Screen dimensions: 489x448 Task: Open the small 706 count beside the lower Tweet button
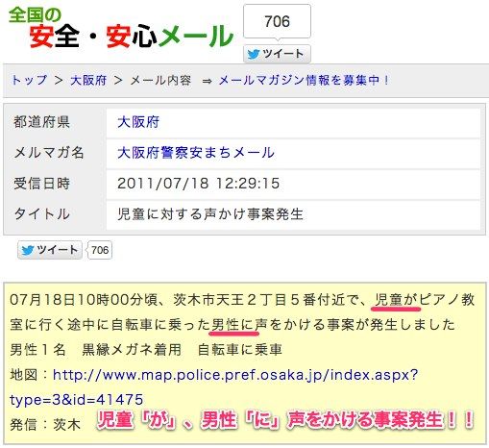100,250
